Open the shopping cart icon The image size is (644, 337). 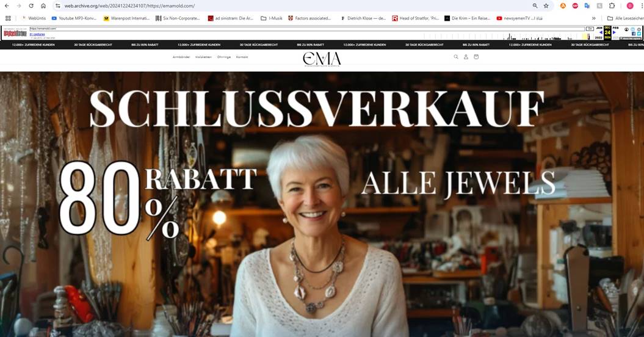click(476, 57)
